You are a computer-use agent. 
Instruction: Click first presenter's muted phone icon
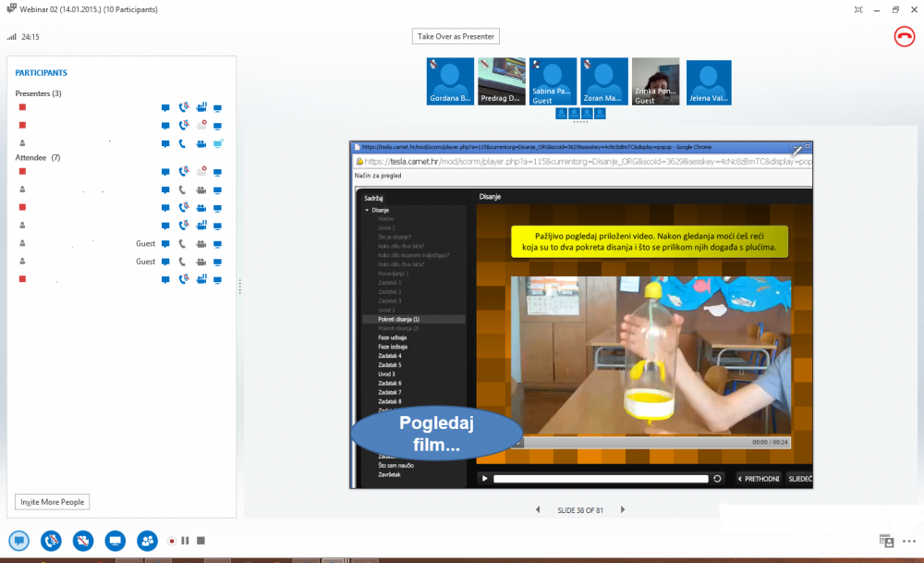(184, 107)
